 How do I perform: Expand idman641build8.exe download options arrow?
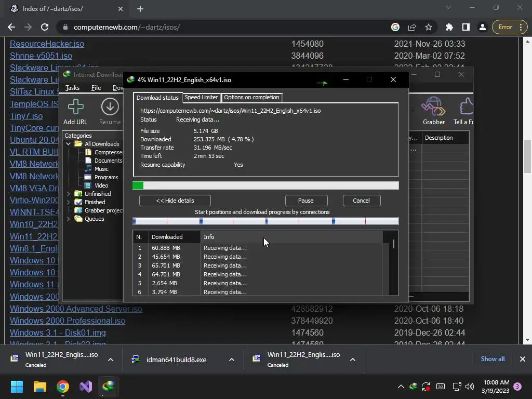[232, 360]
